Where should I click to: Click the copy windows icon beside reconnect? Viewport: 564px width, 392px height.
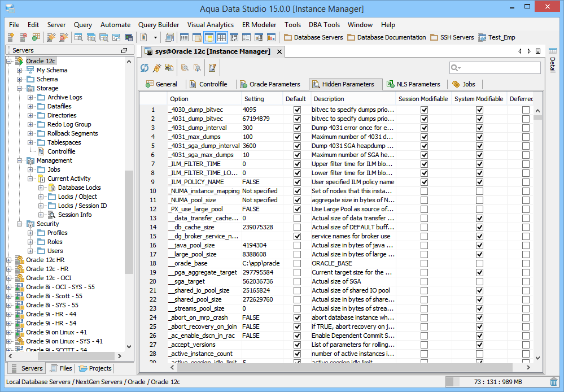[169, 68]
